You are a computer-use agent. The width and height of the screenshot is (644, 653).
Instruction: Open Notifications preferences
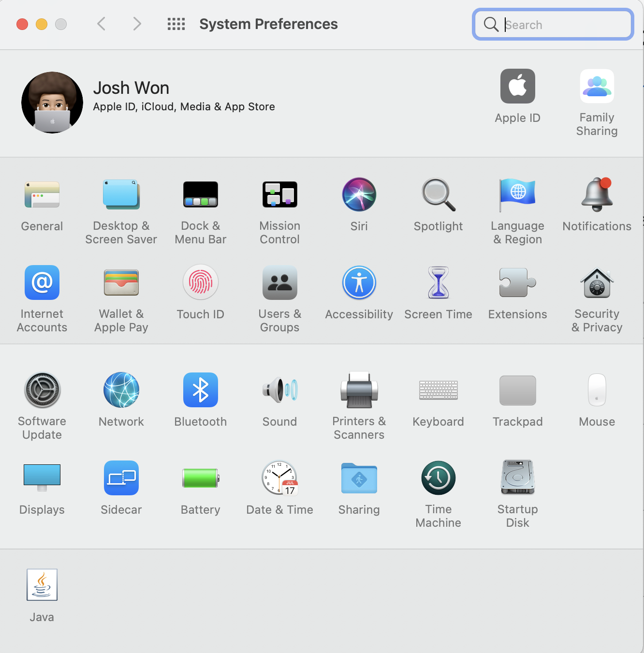(597, 194)
